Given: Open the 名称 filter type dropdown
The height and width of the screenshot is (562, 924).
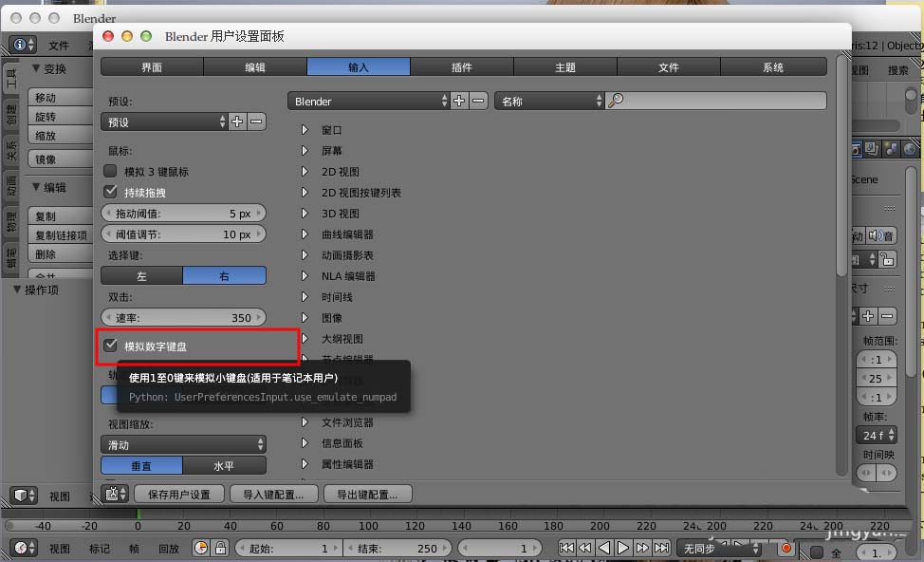Looking at the screenshot, I should pyautogui.click(x=549, y=101).
